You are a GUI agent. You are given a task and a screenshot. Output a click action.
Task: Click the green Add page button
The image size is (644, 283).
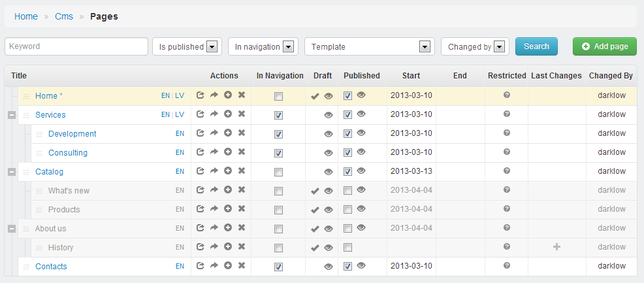click(605, 46)
